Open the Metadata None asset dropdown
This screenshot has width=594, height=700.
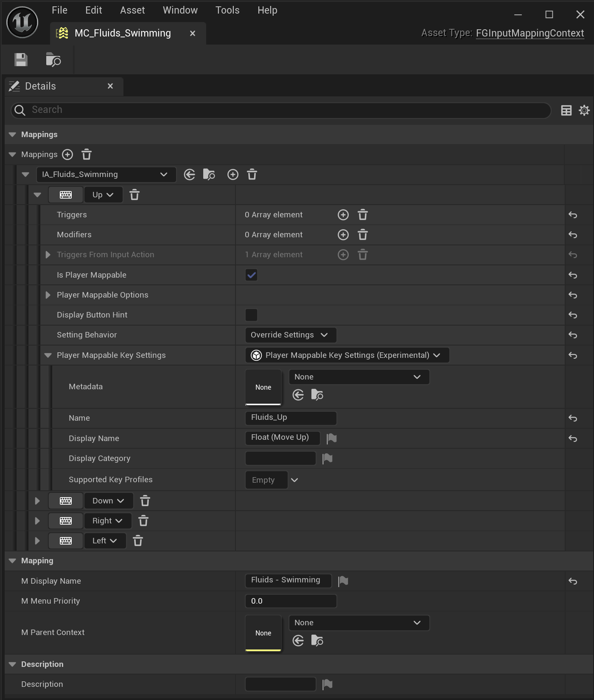359,377
